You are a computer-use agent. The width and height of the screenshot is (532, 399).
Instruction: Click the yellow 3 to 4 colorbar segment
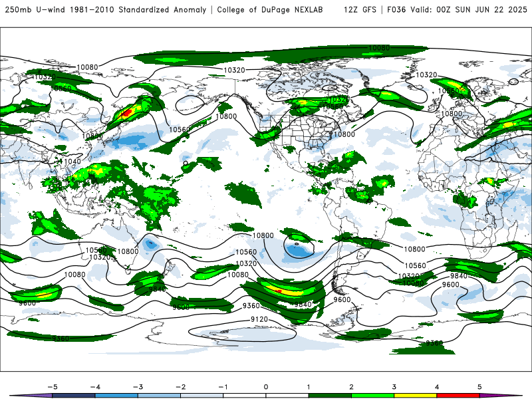(x=416, y=396)
